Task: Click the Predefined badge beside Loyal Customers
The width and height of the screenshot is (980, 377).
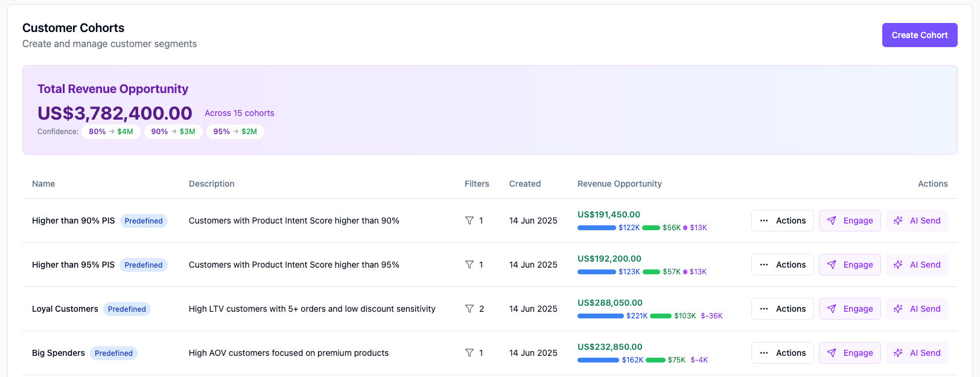Action: point(127,309)
